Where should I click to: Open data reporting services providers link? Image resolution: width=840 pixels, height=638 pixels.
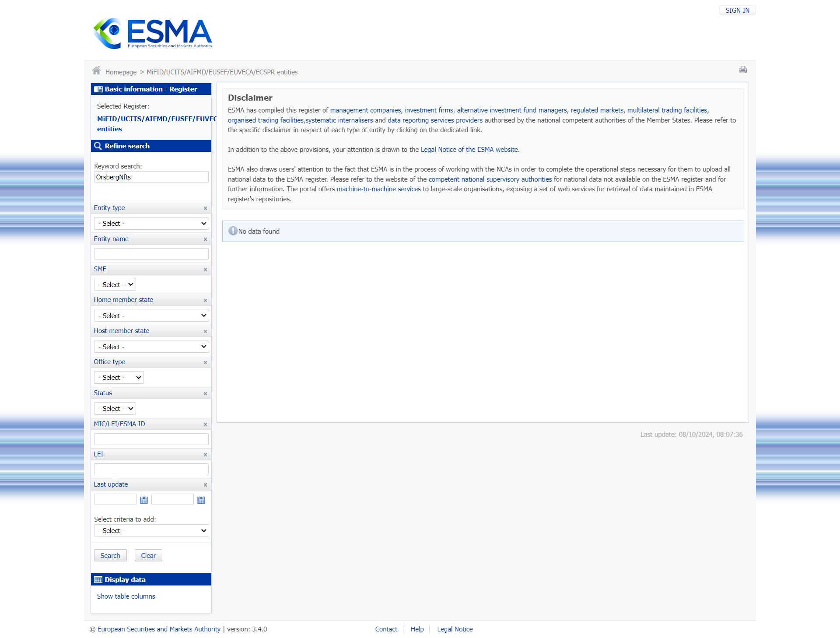click(x=435, y=120)
